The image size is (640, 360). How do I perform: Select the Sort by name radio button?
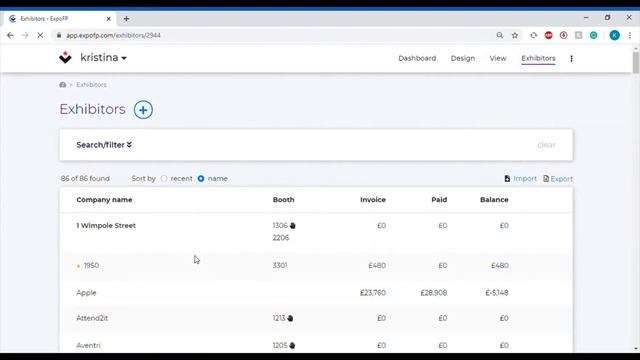point(201,179)
